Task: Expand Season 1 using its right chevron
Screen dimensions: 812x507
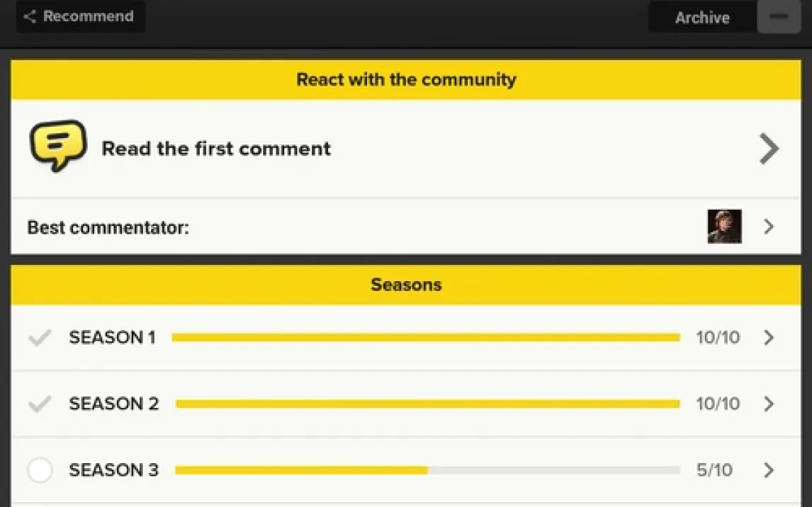Action: (769, 338)
